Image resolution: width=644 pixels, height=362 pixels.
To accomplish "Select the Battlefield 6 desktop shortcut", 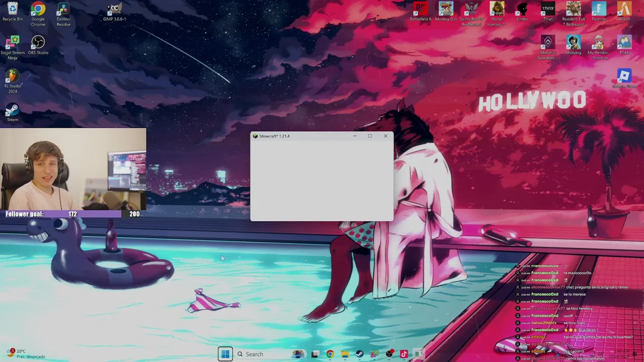I will (x=420, y=12).
